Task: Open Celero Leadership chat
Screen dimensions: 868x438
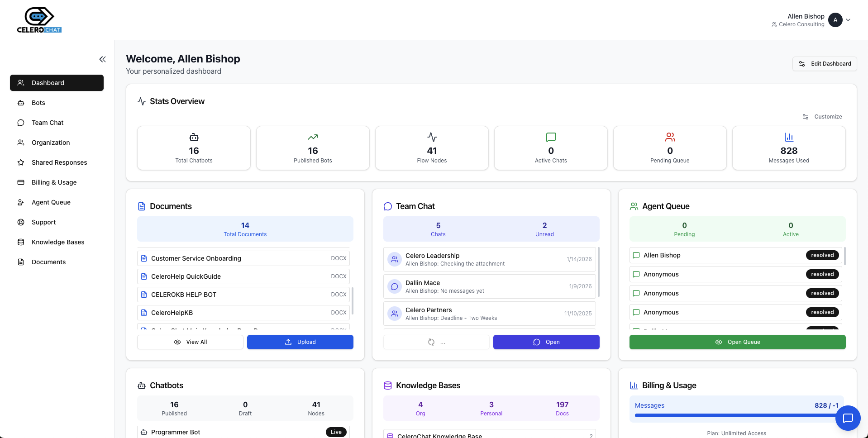Action: 490,259
